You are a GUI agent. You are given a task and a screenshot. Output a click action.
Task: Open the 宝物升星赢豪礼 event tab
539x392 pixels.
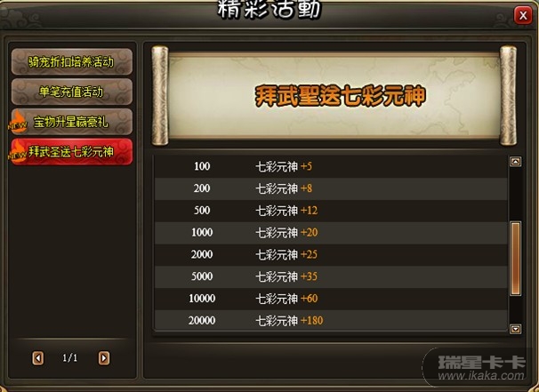[x=72, y=122]
